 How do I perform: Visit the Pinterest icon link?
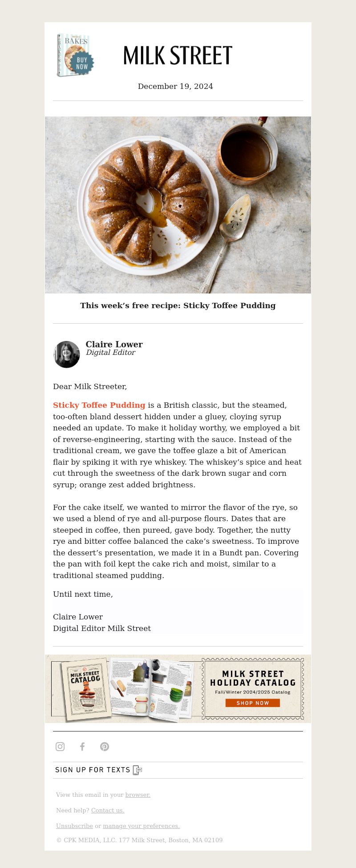point(105,747)
